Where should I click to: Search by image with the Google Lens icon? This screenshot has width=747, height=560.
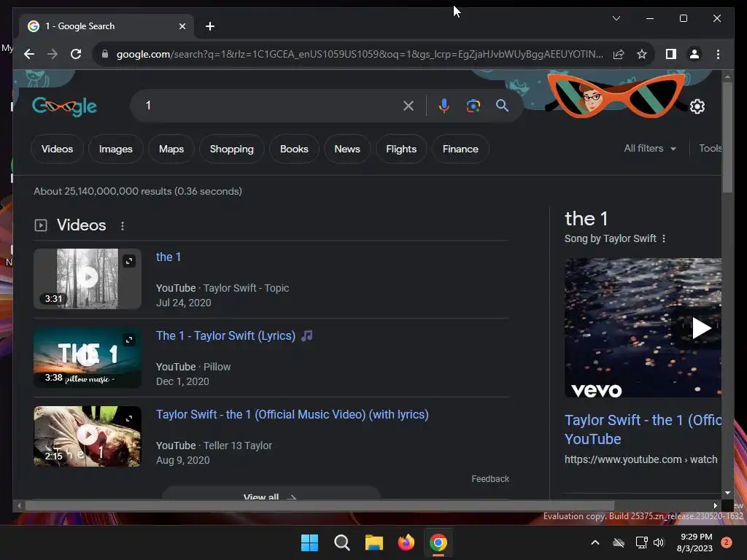pyautogui.click(x=473, y=106)
